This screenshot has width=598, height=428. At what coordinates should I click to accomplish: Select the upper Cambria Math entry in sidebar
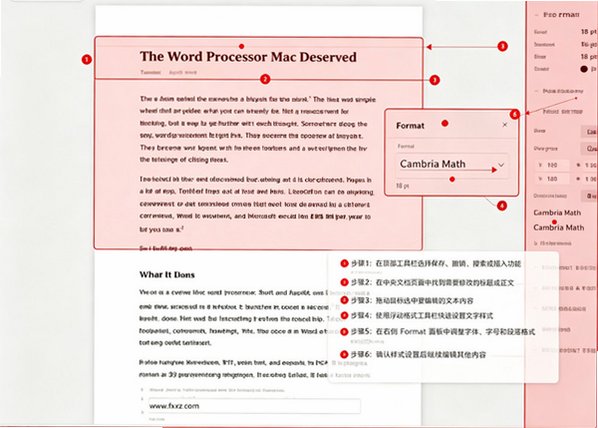557,212
